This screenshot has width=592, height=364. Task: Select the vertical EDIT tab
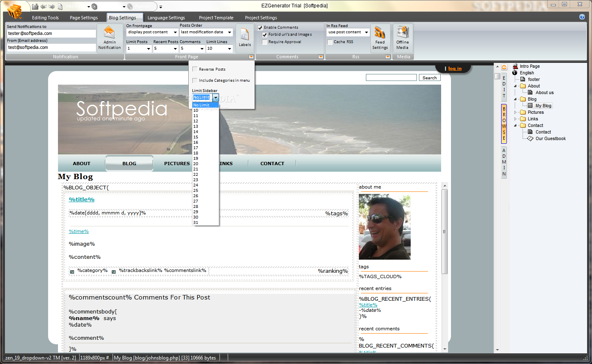pyautogui.click(x=504, y=87)
